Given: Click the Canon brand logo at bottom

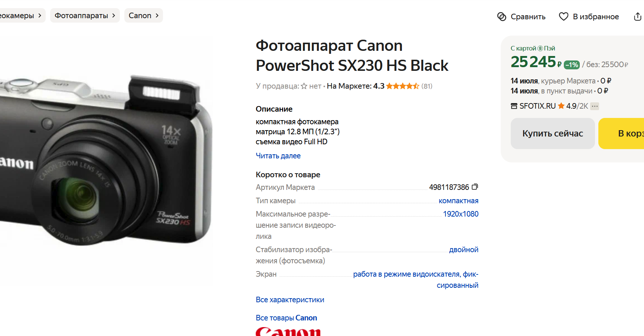Looking at the screenshot, I should [288, 332].
